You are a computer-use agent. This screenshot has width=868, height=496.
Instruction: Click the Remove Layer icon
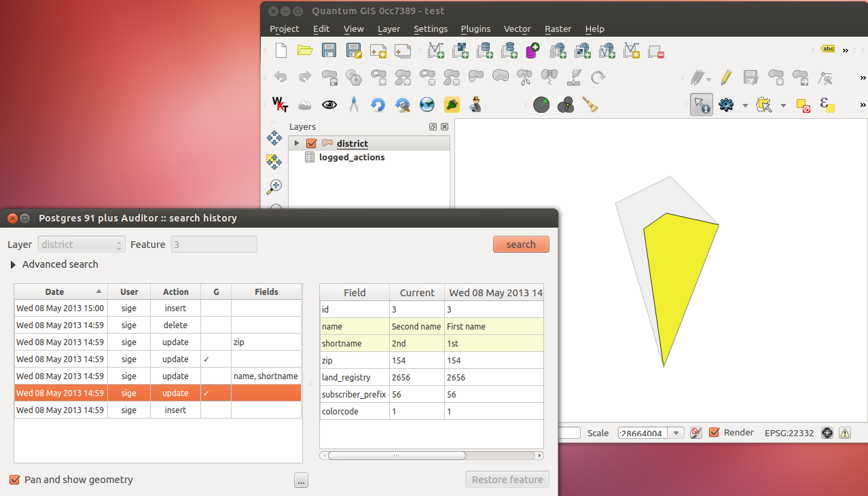[x=655, y=51]
